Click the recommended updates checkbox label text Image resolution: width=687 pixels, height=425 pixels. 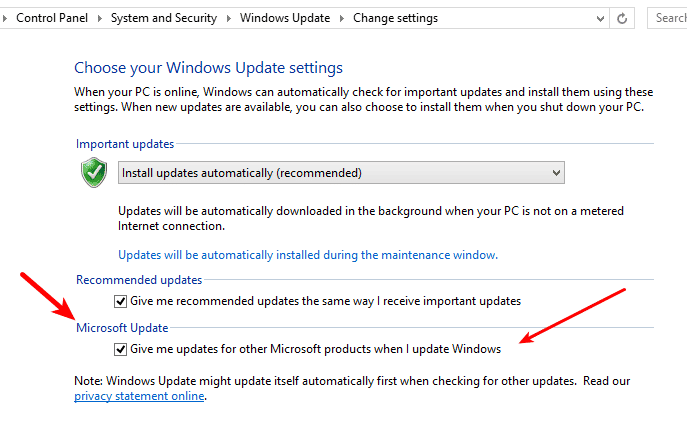point(326,301)
